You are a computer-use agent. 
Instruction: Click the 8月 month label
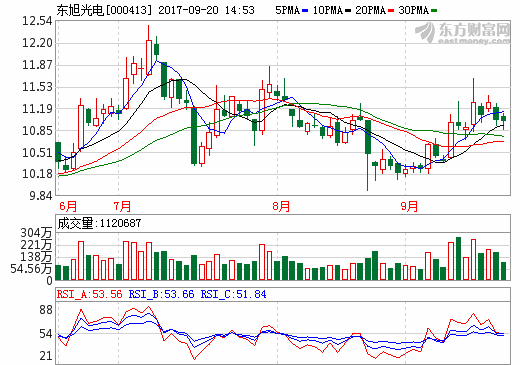[281, 206]
